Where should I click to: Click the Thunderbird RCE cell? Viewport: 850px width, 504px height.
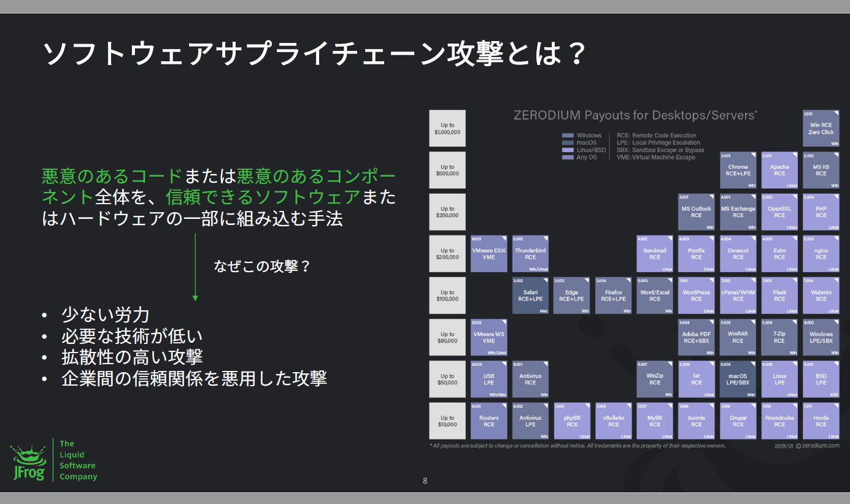[530, 254]
